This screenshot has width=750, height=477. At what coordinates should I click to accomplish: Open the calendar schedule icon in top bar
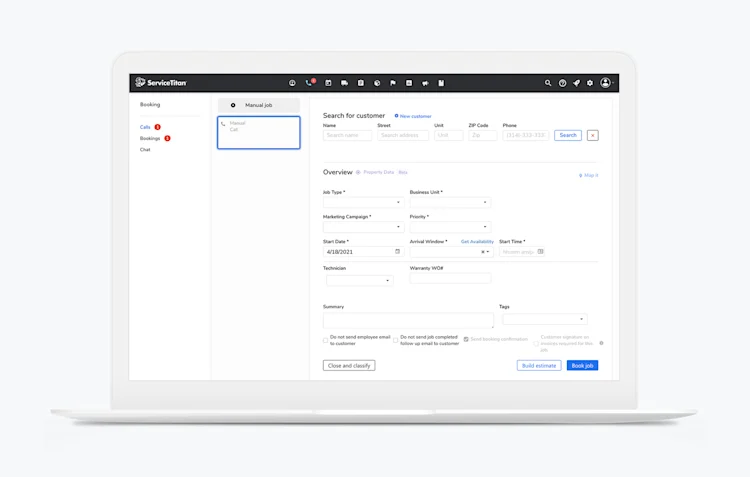click(328, 83)
